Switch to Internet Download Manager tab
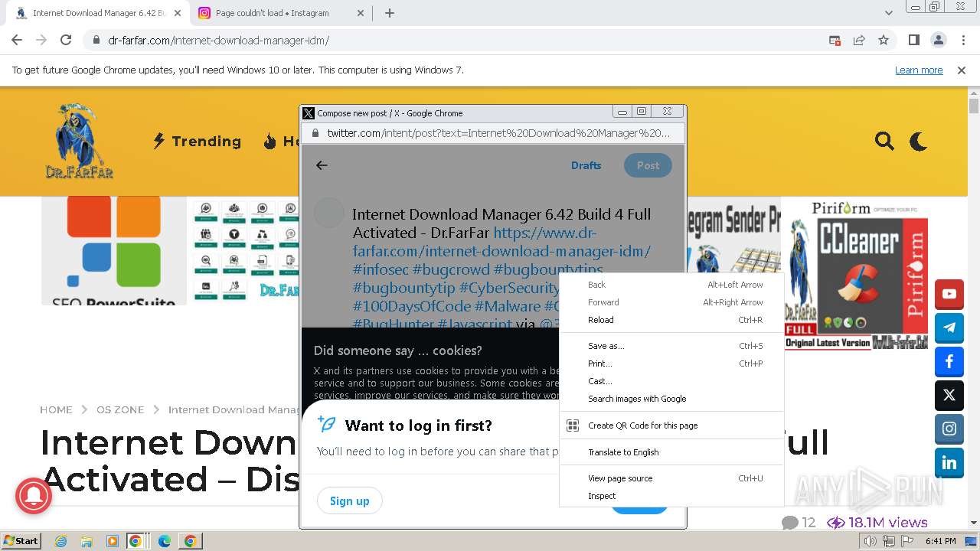Image resolution: width=980 pixels, height=551 pixels. 100,13
